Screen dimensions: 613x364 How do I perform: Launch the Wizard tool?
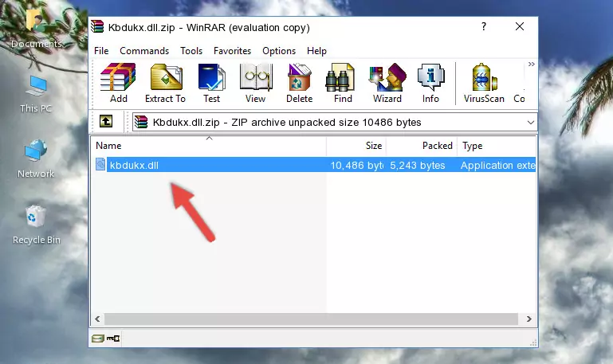387,83
